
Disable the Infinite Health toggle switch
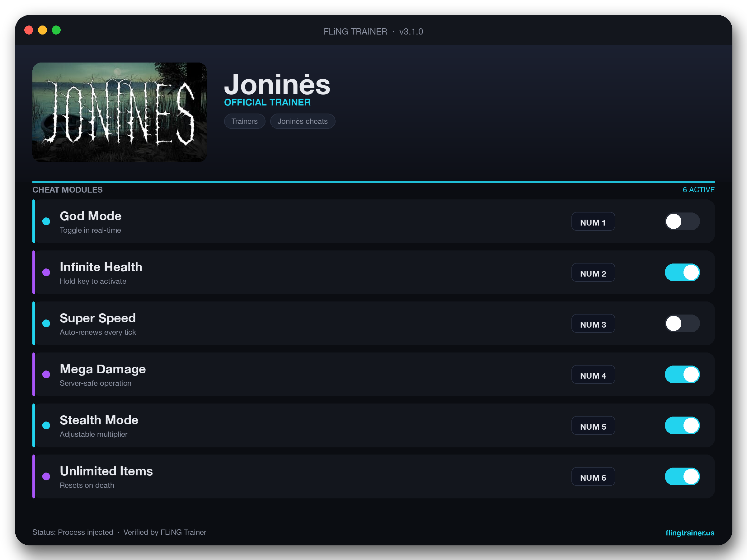pyautogui.click(x=682, y=273)
